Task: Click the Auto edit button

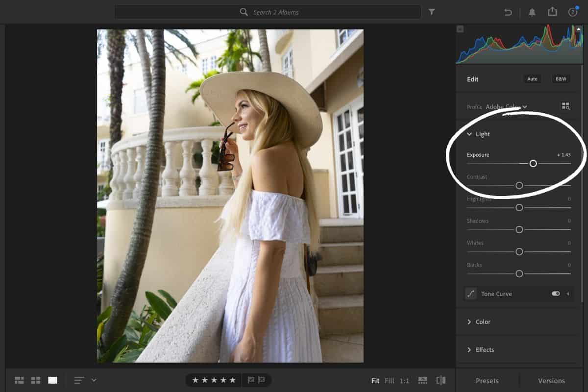Action: [532, 79]
